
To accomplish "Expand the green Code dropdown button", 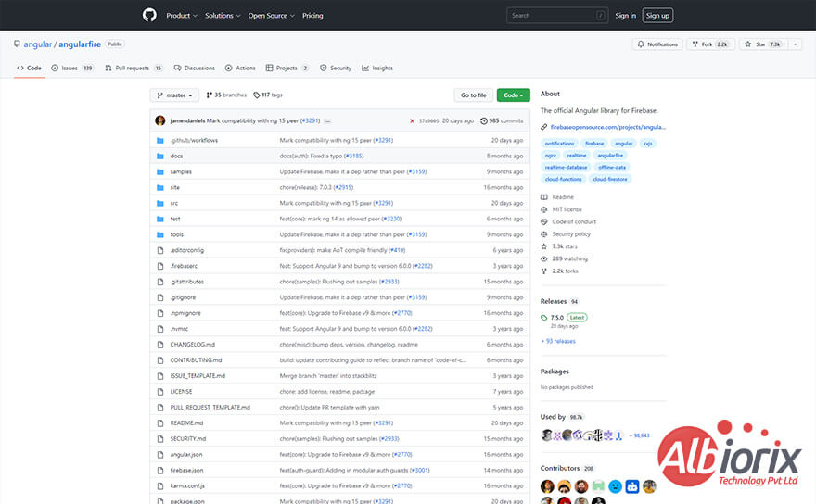I will click(x=514, y=94).
